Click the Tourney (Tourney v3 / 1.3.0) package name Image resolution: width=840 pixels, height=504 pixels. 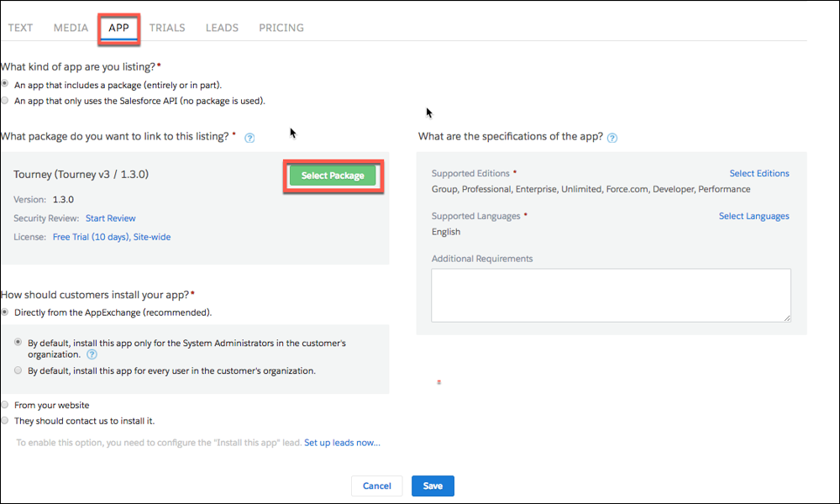click(81, 174)
